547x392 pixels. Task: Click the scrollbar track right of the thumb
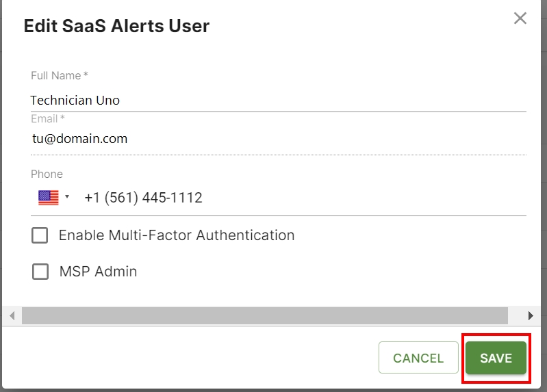(x=516, y=315)
